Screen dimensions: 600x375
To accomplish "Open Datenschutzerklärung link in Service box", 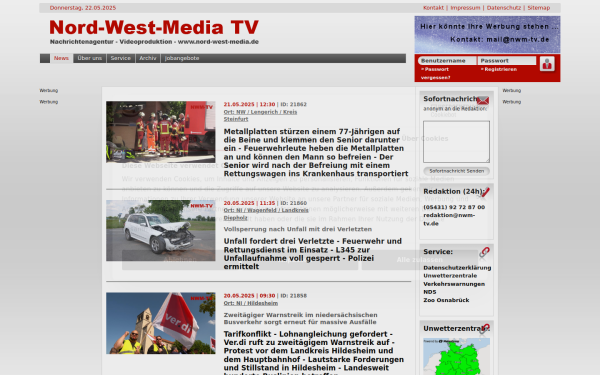I will point(457,268).
